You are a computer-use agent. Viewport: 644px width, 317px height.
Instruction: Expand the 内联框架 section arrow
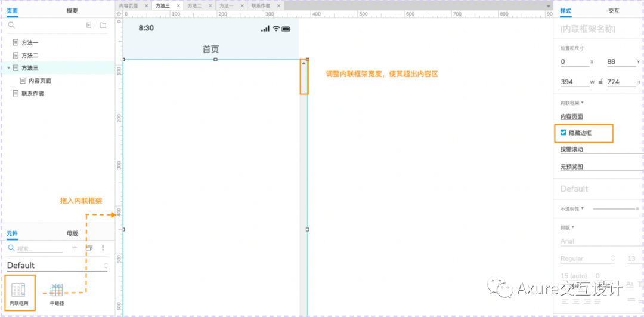pyautogui.click(x=582, y=102)
